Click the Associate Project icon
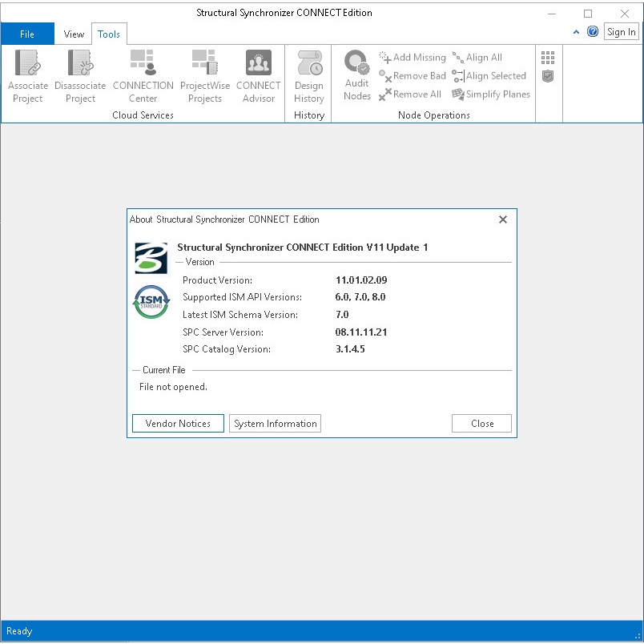The height and width of the screenshot is (644, 644). [28, 64]
